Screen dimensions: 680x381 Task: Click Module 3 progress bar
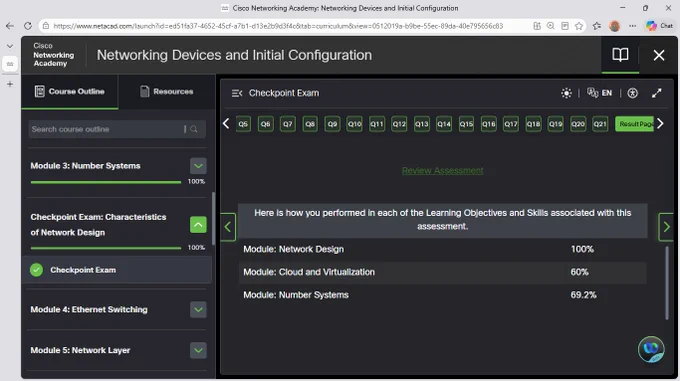click(x=106, y=182)
